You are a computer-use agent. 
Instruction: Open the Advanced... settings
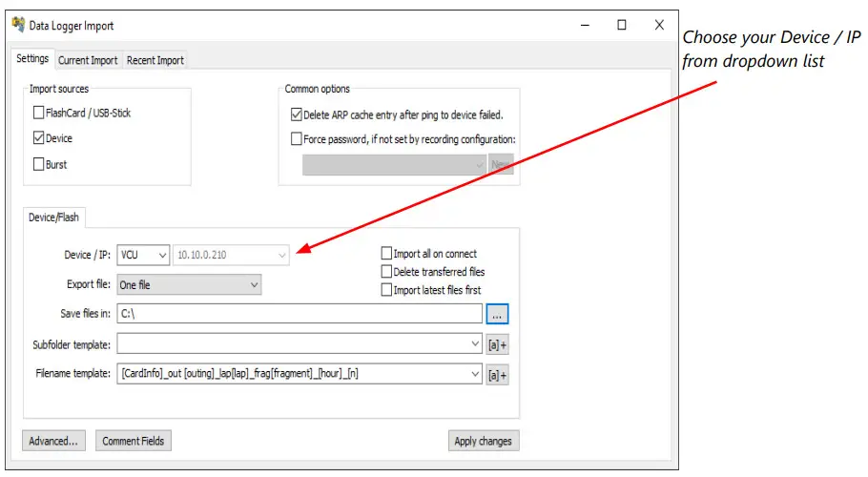(53, 441)
